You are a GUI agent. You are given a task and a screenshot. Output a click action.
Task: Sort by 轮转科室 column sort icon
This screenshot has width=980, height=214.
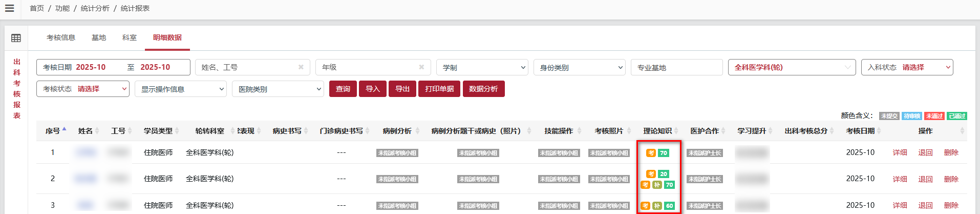(x=232, y=131)
